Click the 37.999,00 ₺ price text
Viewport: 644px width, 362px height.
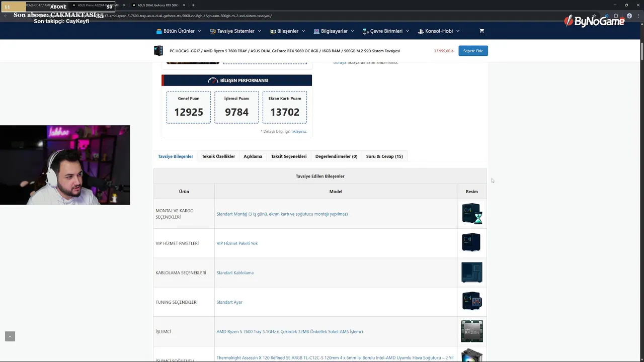[444, 51]
